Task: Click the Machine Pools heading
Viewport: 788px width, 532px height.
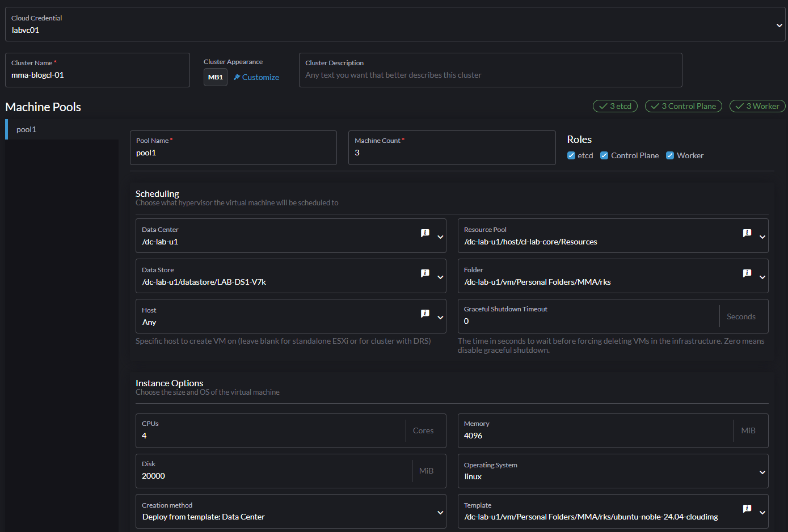Action: click(x=43, y=107)
